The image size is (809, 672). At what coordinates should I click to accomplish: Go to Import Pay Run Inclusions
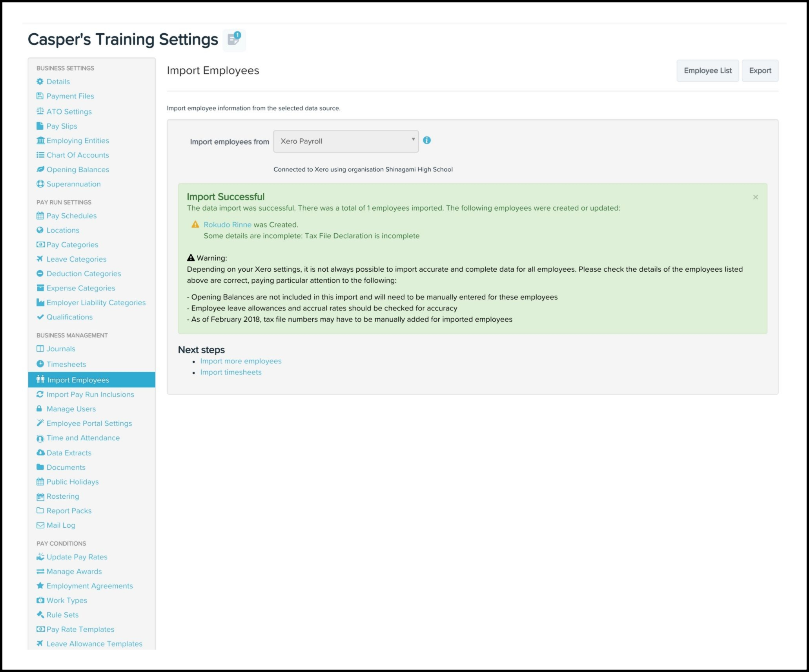[x=90, y=394]
